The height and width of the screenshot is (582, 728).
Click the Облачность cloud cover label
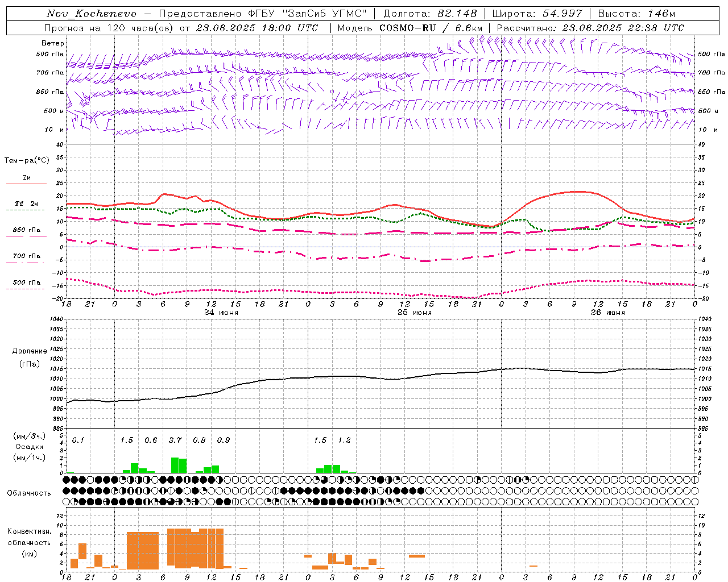click(x=29, y=493)
